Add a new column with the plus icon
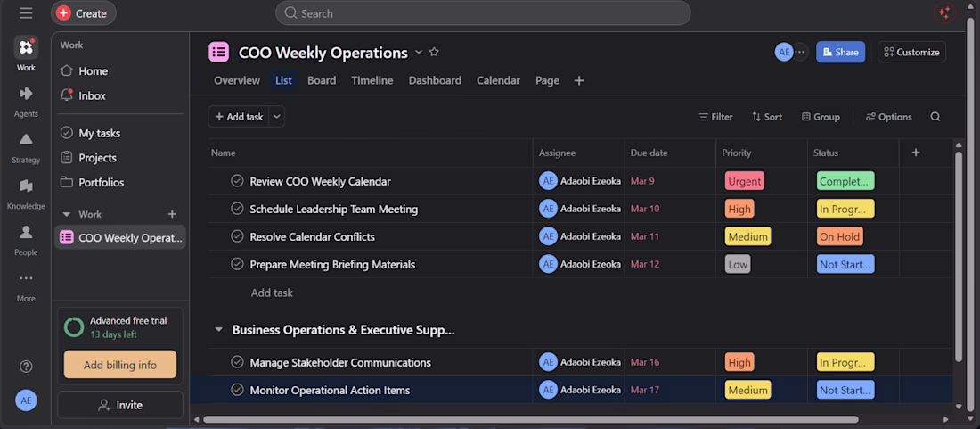The height and width of the screenshot is (429, 980). coord(916,153)
